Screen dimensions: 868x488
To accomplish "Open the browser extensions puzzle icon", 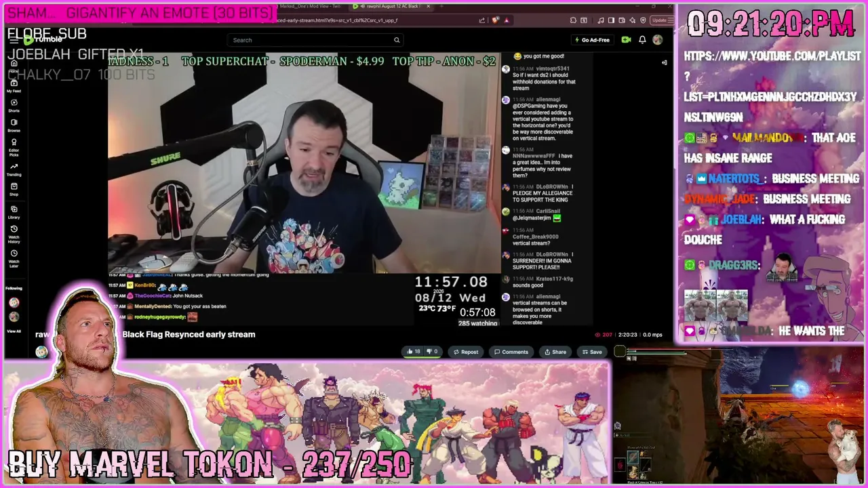I will [573, 20].
